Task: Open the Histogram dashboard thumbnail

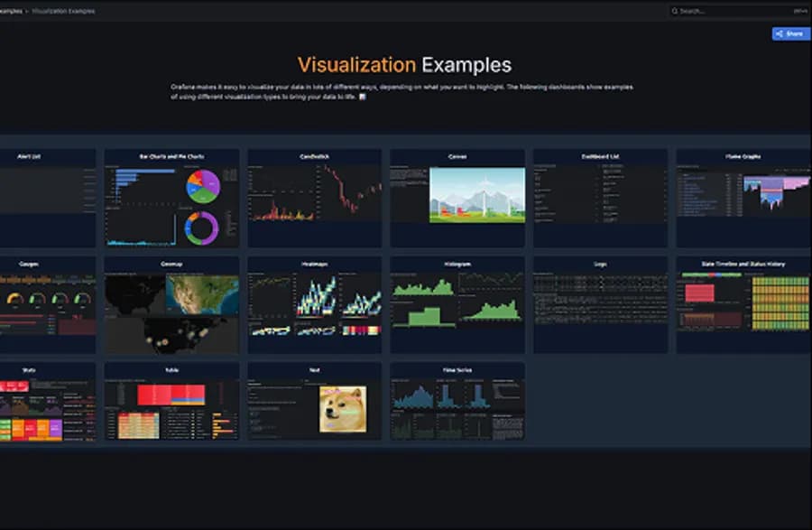Action: tap(457, 305)
